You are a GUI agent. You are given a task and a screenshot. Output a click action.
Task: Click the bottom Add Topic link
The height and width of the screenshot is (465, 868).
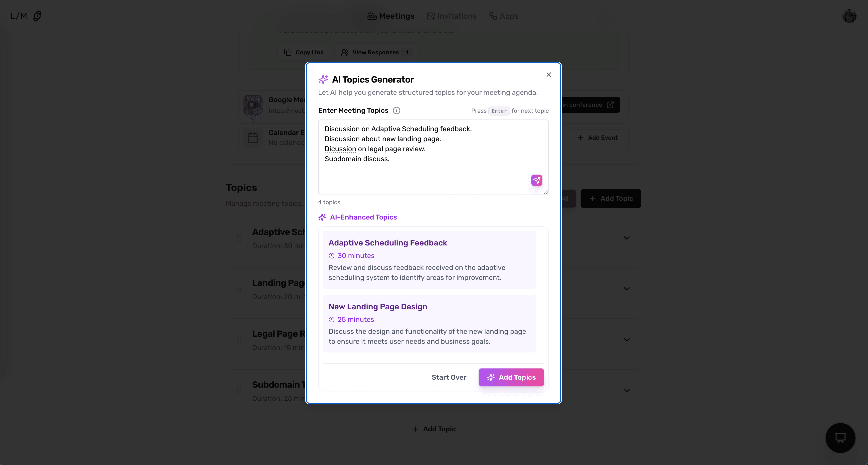[434, 429]
